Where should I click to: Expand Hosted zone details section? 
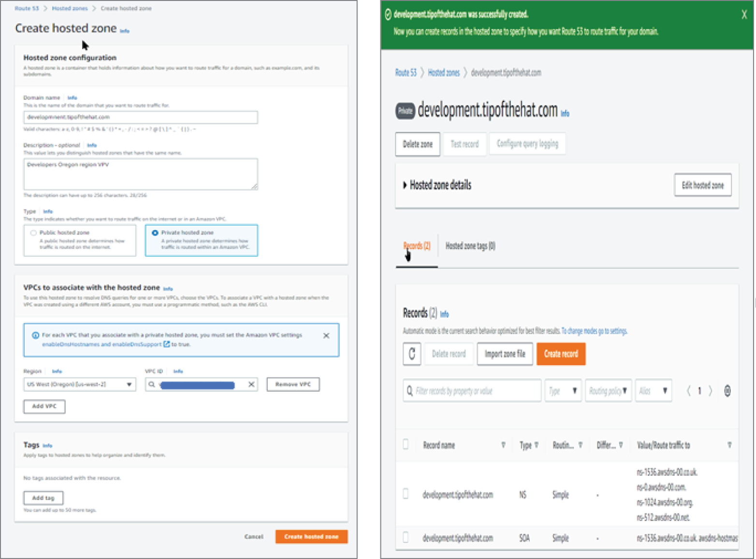(x=405, y=185)
